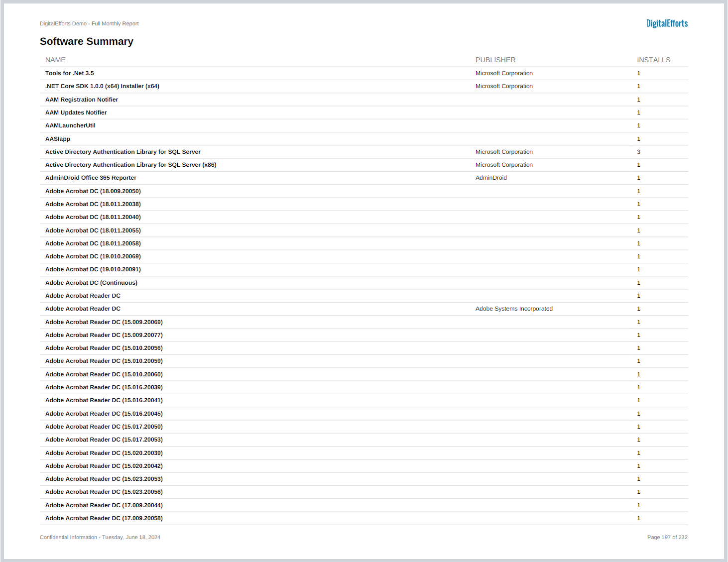The width and height of the screenshot is (728, 562).
Task: Click the 'Adobe Systems Incorporated' publisher cell
Action: [x=514, y=309]
